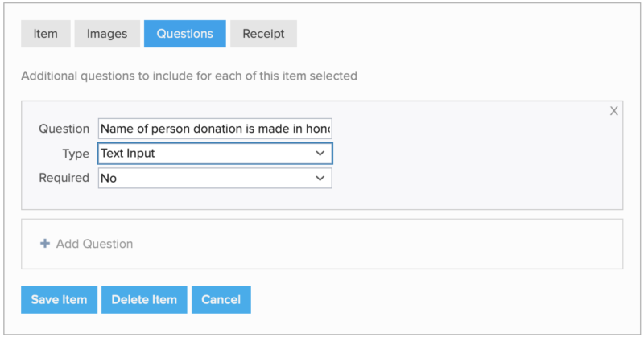Click the Required field label
Screen dimensions: 644x337
click(x=64, y=178)
